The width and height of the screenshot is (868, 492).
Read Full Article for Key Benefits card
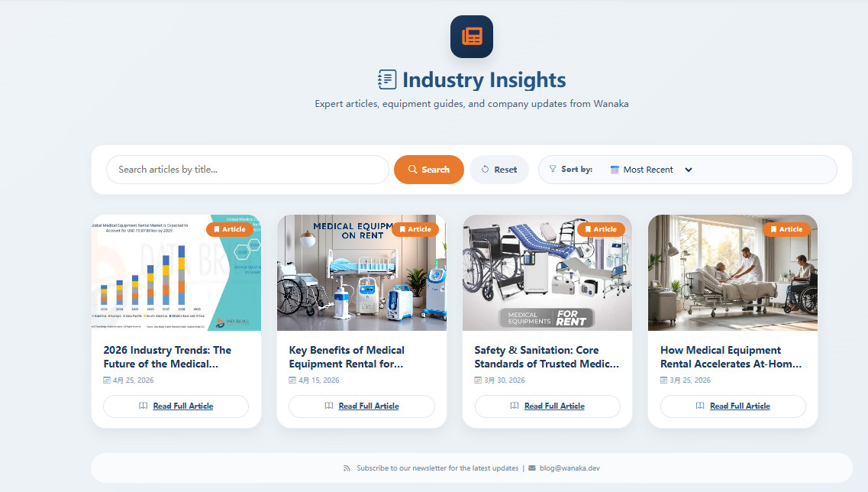click(362, 406)
